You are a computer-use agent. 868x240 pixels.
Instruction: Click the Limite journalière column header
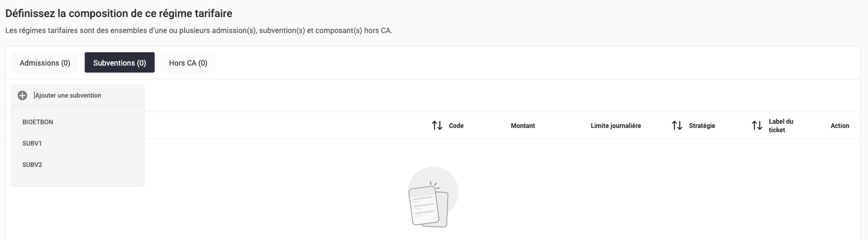point(616,126)
